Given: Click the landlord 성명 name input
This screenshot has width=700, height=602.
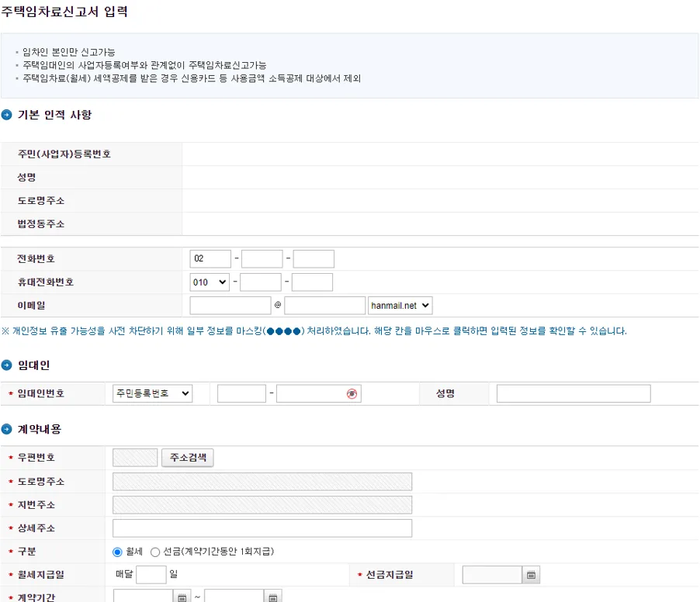Looking at the screenshot, I should click(572, 393).
